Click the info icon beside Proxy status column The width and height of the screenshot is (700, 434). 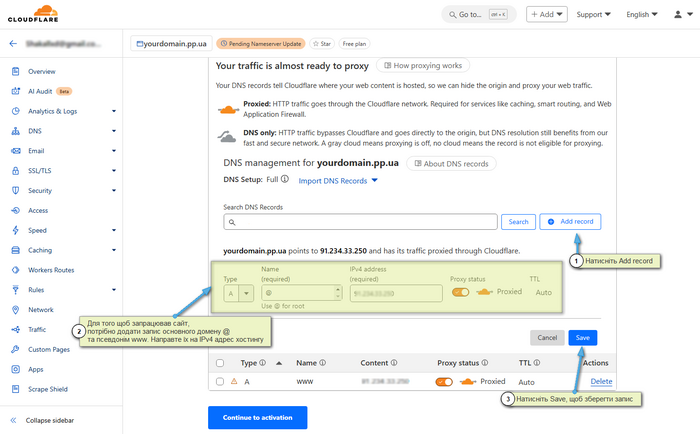[484, 363]
